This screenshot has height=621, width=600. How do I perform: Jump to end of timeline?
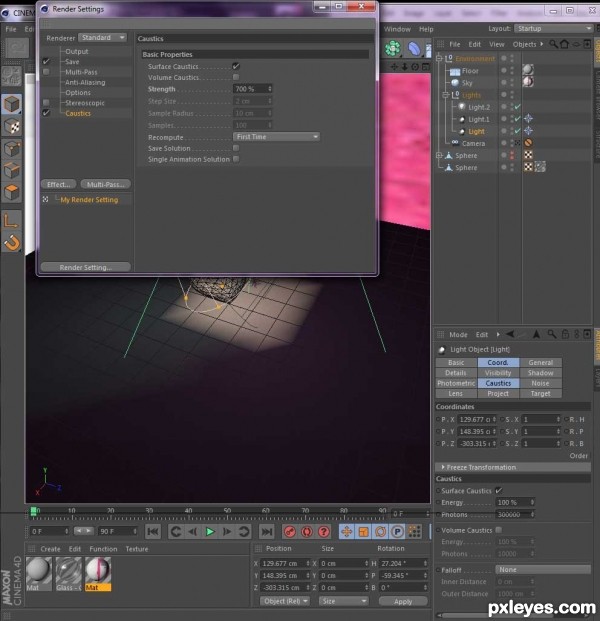click(267, 531)
